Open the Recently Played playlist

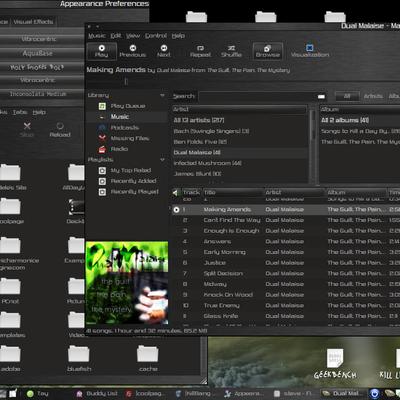click(x=127, y=192)
